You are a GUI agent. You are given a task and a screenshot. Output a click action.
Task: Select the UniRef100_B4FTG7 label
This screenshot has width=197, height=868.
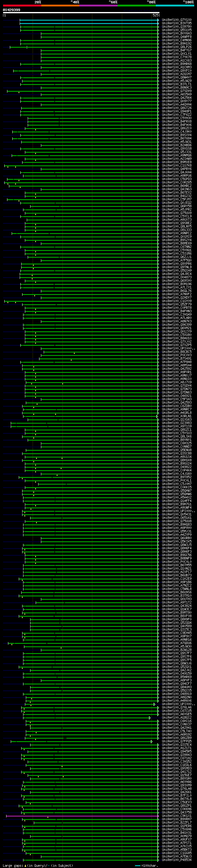177,50
